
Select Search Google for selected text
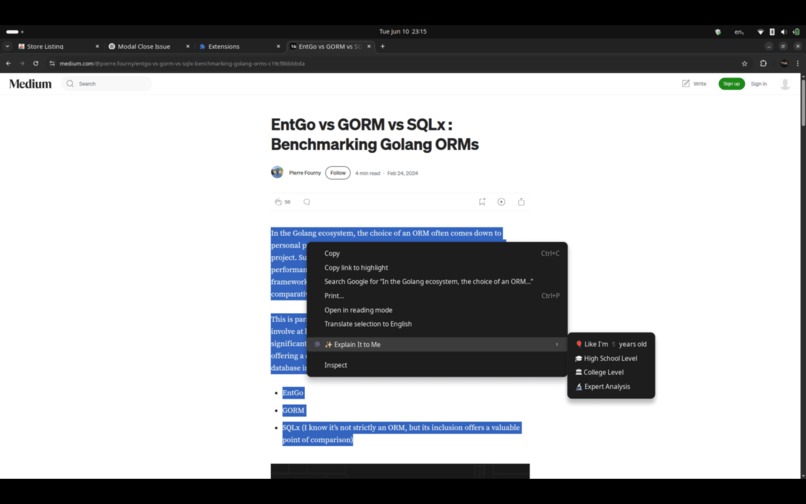point(437,281)
